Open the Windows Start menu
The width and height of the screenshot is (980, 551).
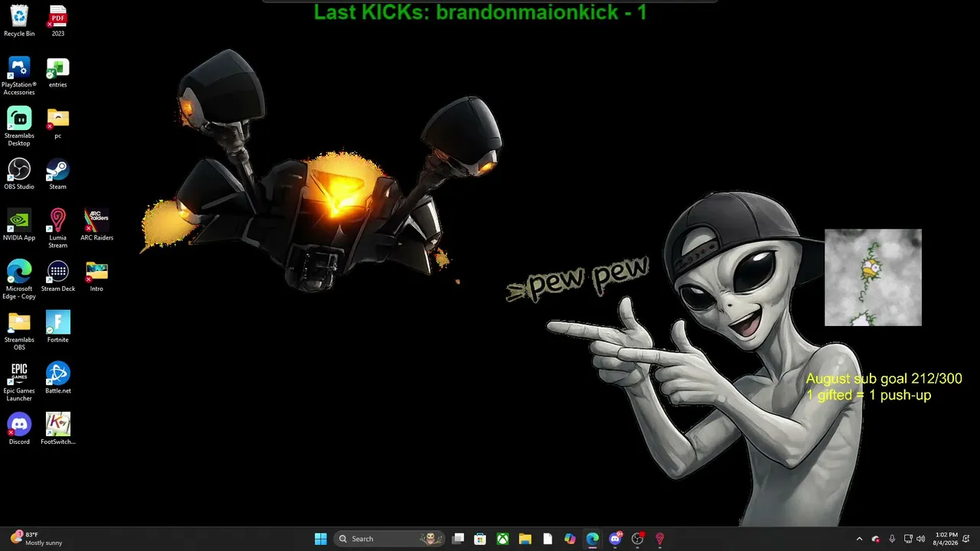coord(321,539)
